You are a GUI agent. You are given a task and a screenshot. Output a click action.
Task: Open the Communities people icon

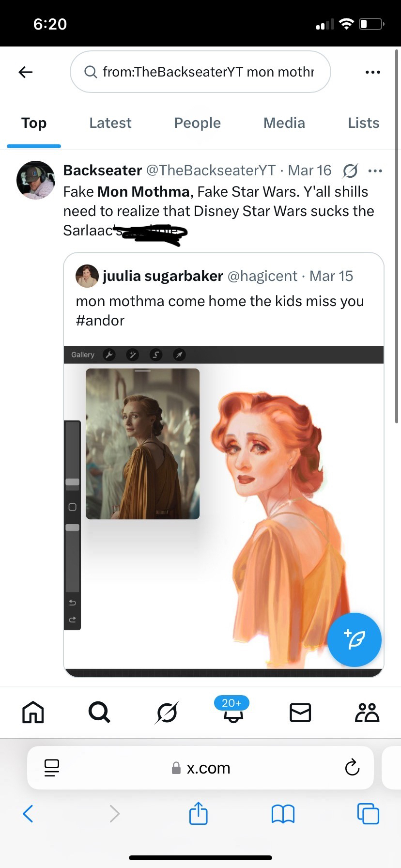tap(367, 713)
